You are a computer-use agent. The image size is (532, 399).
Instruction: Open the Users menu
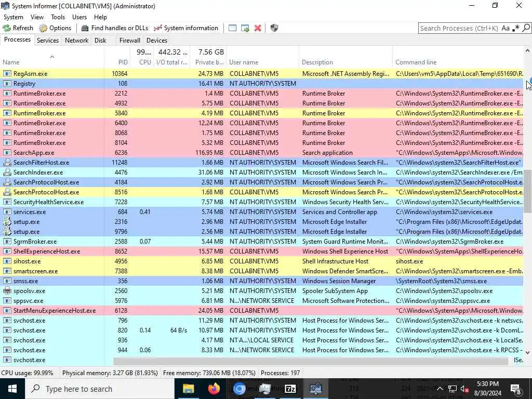79,17
